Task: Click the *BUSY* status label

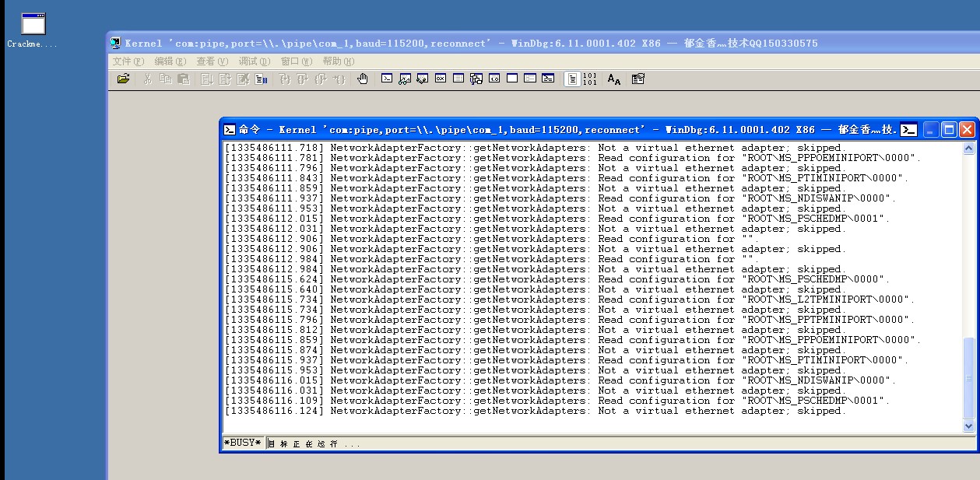Action: point(243,443)
